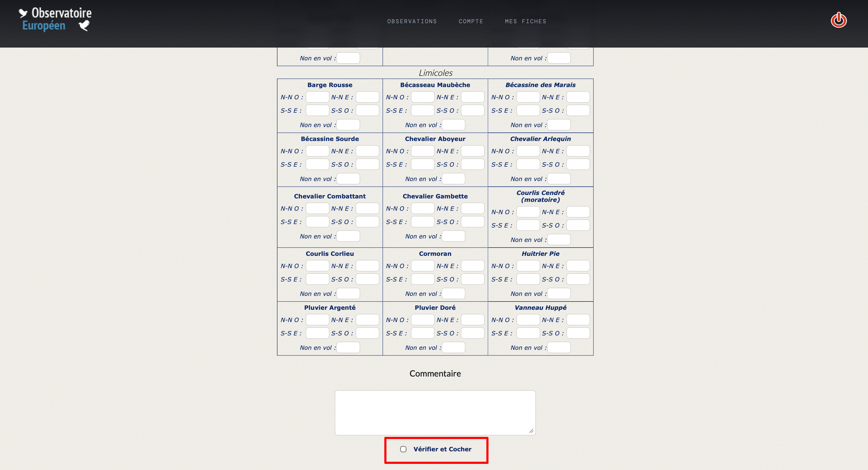Click the red power logout icon

click(839, 20)
